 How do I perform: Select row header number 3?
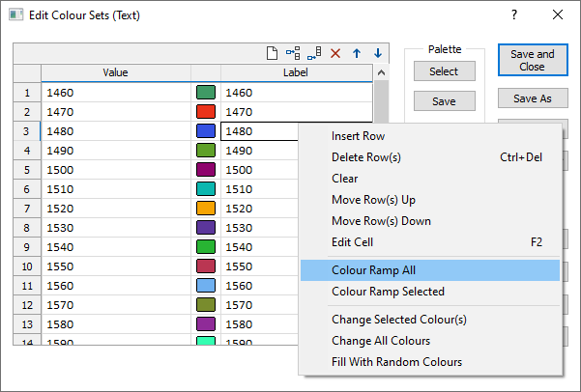(27, 131)
